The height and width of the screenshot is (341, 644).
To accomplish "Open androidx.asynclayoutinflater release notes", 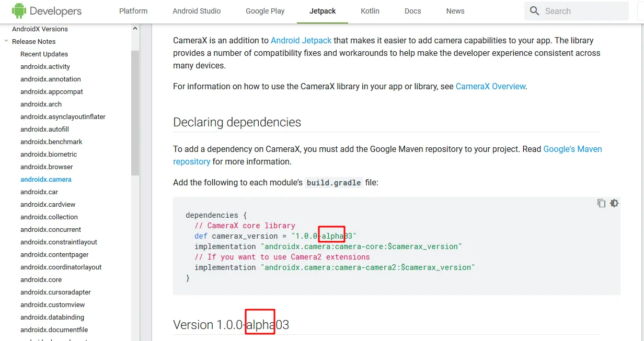I will tap(63, 116).
